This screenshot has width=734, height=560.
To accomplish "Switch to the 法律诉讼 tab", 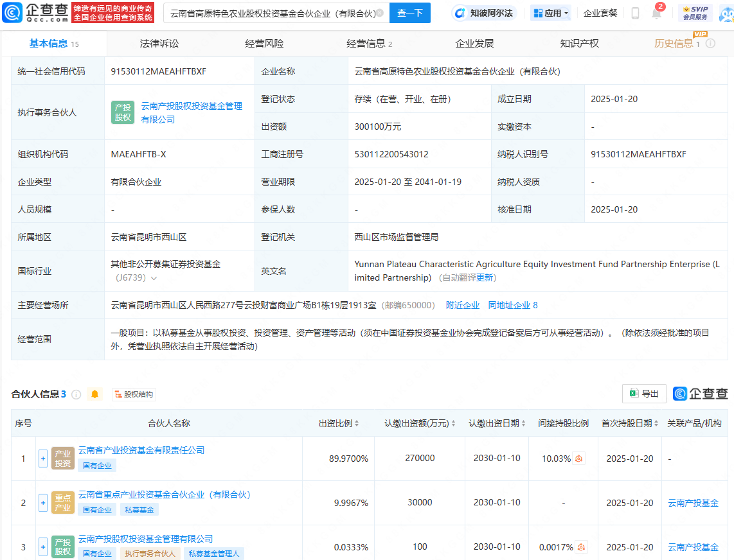I will pyautogui.click(x=159, y=44).
